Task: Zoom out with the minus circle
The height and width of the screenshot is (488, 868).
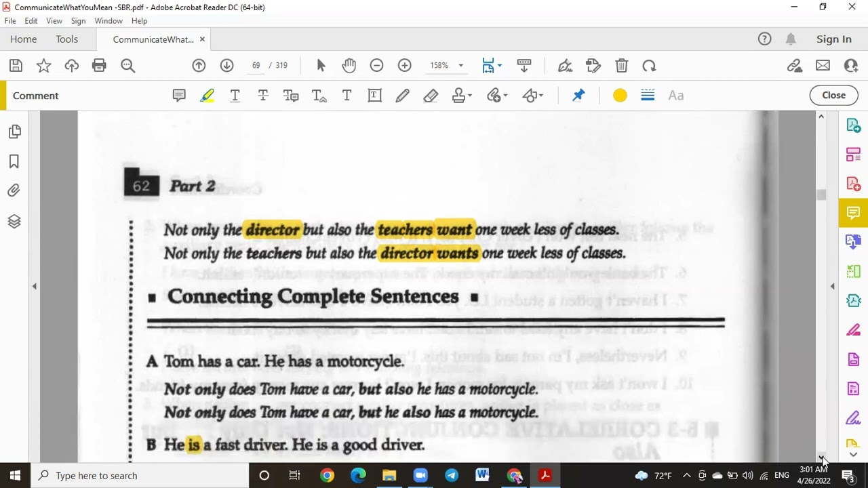Action: point(376,66)
